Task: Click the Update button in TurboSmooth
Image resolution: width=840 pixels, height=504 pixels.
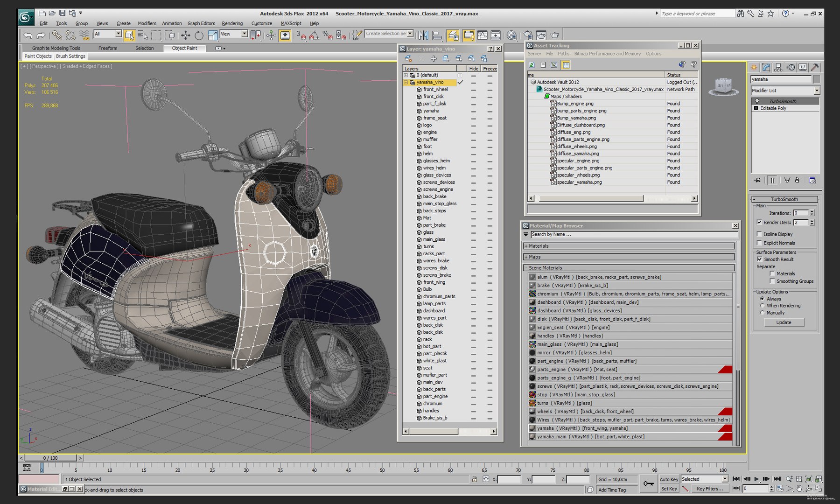Action: click(x=784, y=322)
